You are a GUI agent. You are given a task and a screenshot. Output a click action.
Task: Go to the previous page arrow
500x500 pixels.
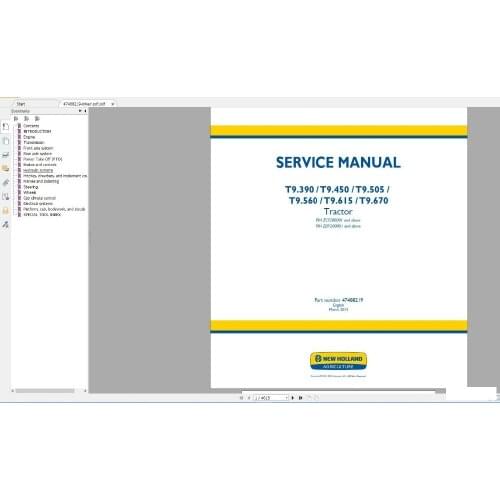click(249, 398)
